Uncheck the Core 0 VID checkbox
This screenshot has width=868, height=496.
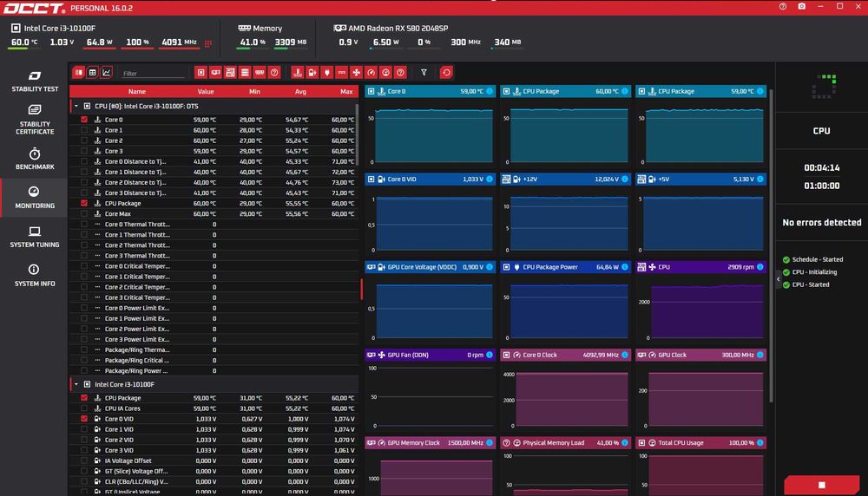coord(84,419)
